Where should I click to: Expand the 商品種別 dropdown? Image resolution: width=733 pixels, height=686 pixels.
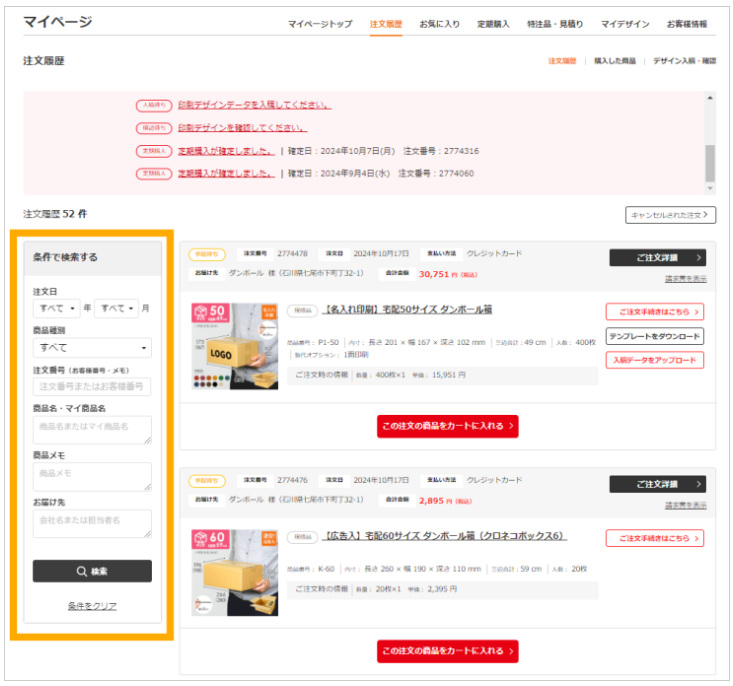(x=92, y=347)
